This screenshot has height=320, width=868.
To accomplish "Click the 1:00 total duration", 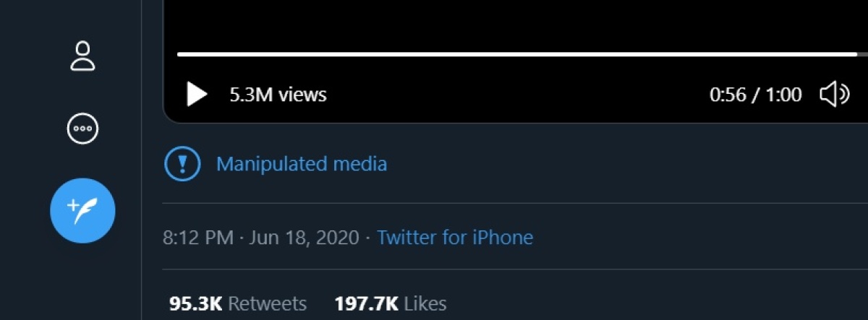I will [x=784, y=95].
